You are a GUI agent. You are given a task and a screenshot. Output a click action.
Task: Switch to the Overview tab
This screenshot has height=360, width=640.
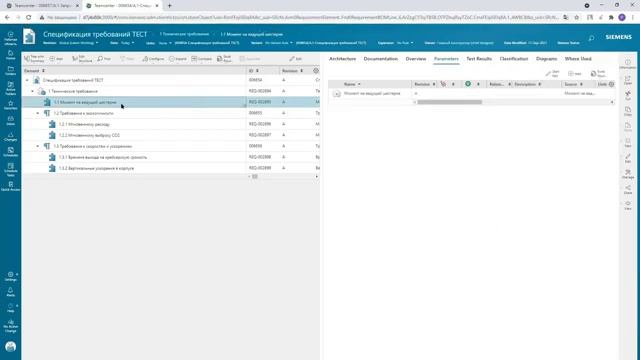click(416, 59)
